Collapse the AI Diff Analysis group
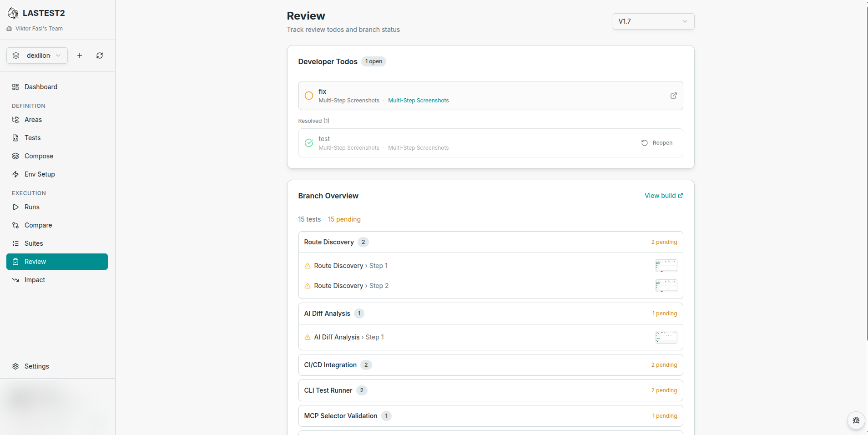868x435 pixels. coord(490,314)
